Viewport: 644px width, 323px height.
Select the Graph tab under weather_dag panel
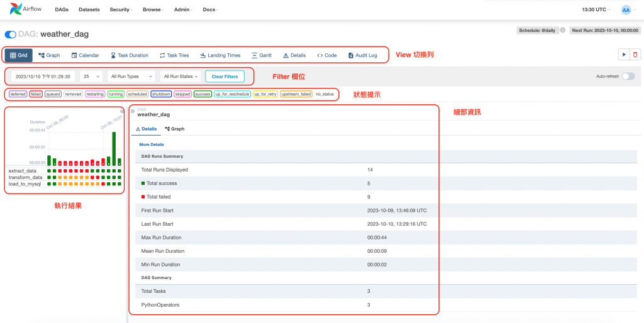click(x=175, y=129)
